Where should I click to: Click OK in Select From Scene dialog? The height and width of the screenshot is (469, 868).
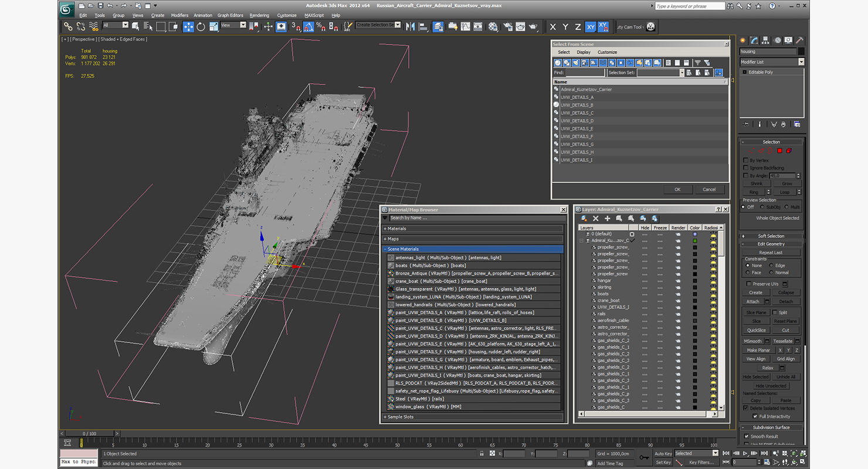coord(677,189)
